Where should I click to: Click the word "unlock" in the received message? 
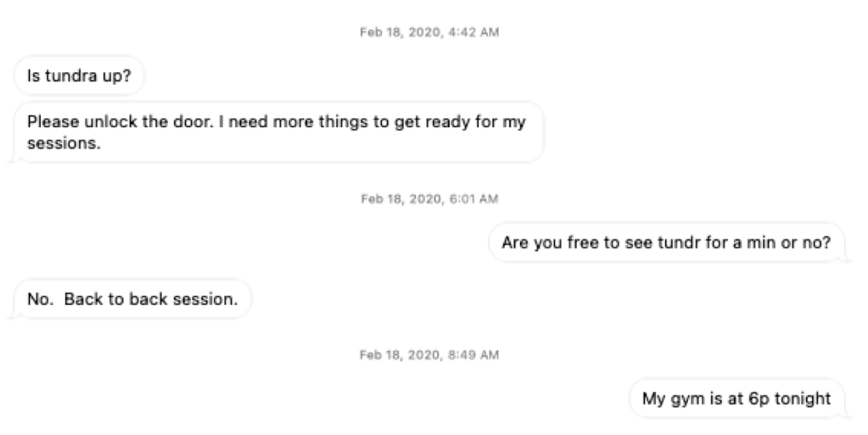97,123
